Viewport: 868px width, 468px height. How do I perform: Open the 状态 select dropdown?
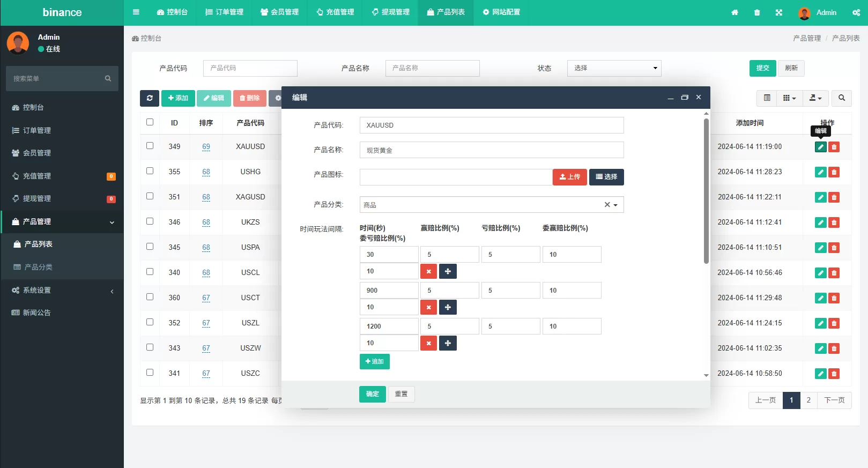click(614, 68)
